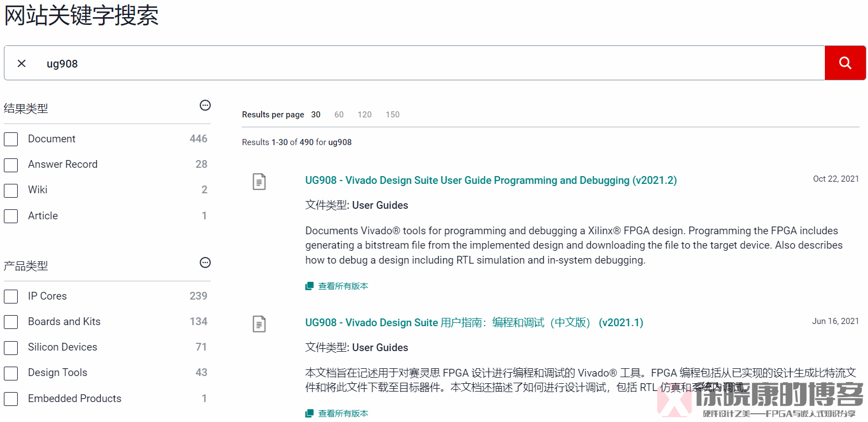This screenshot has width=868, height=422.
Task: Check the Wiki filter checkbox
Action: pos(11,191)
